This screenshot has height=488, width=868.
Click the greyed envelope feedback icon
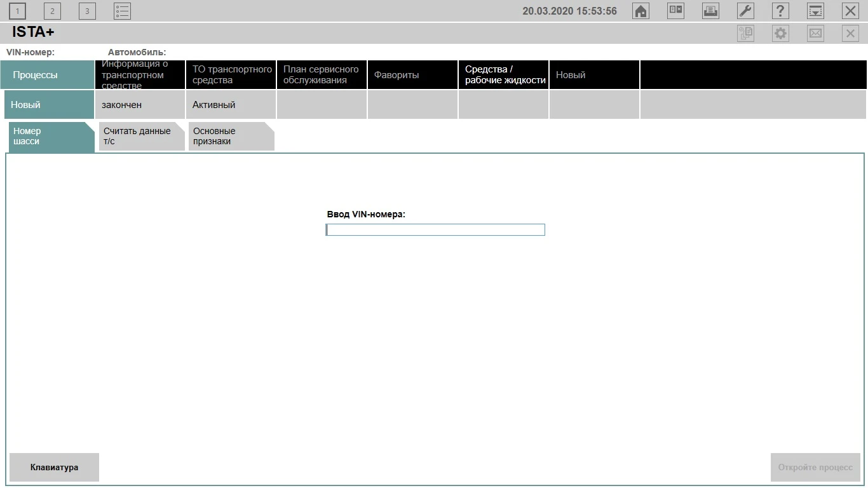[815, 34]
